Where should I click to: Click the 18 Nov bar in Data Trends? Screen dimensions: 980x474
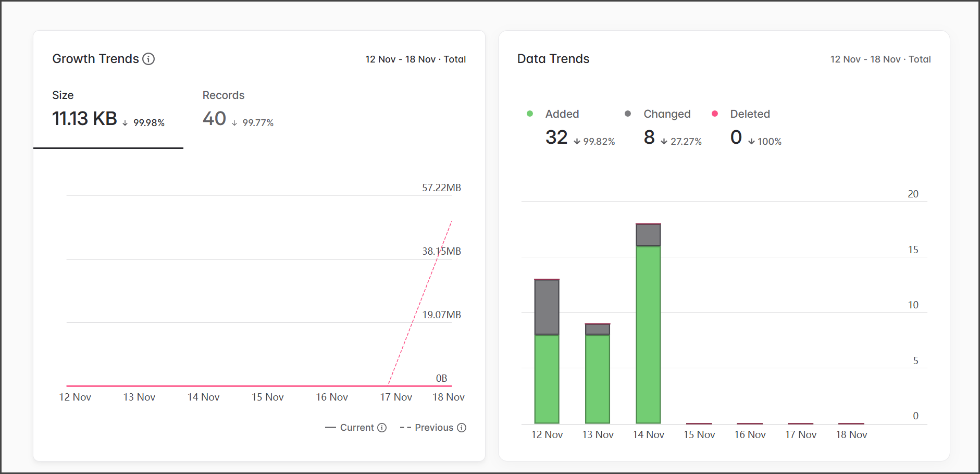tap(851, 423)
